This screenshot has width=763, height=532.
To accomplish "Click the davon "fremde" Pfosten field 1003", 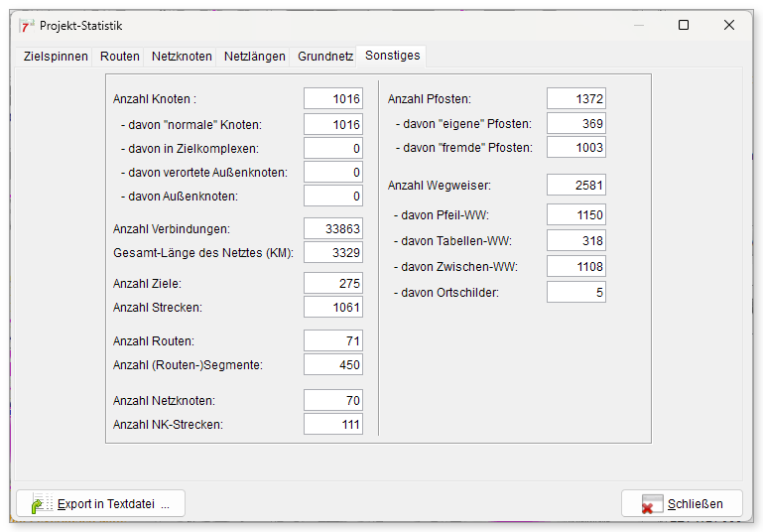I will [576, 148].
